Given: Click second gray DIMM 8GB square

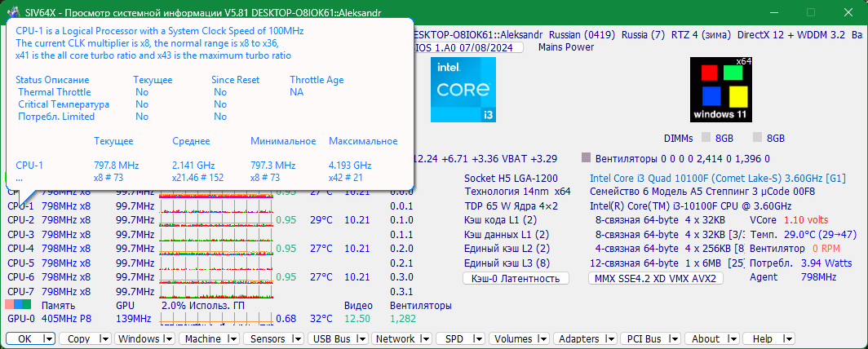Looking at the screenshot, I should pyautogui.click(x=758, y=138).
